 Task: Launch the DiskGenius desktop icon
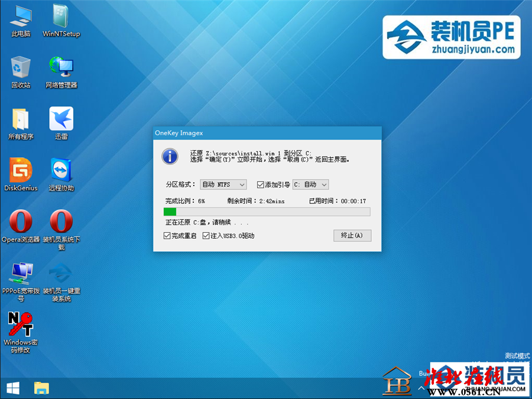pos(21,175)
